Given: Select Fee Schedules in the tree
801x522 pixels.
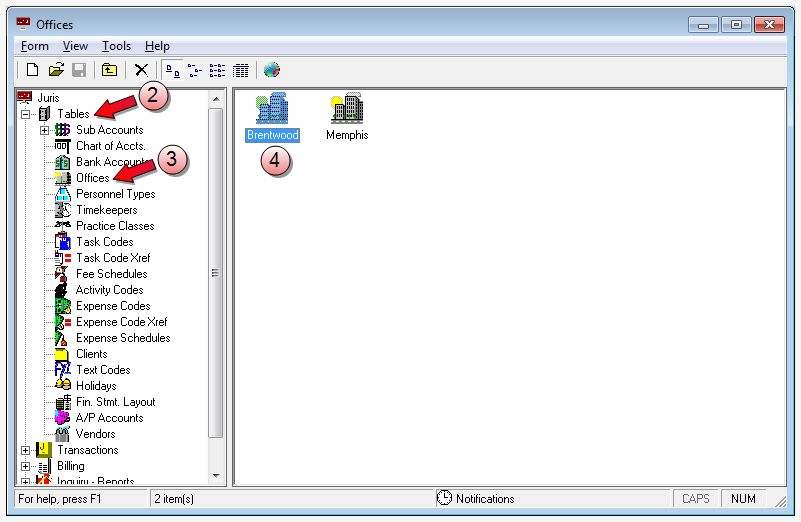Looking at the screenshot, I should [x=111, y=274].
